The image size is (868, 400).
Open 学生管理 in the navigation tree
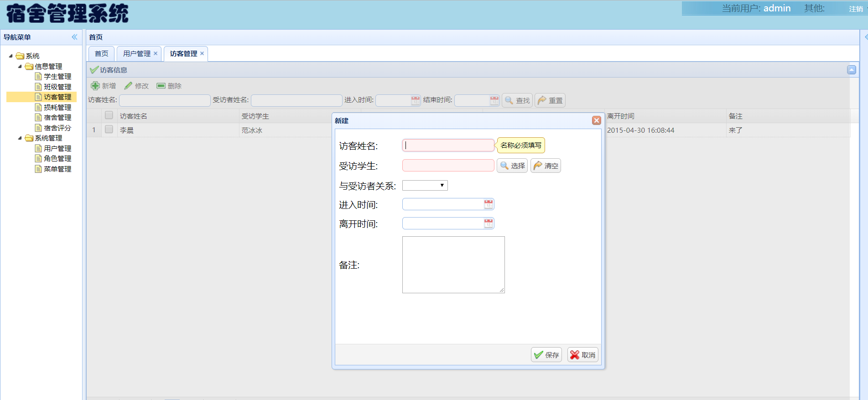[57, 76]
